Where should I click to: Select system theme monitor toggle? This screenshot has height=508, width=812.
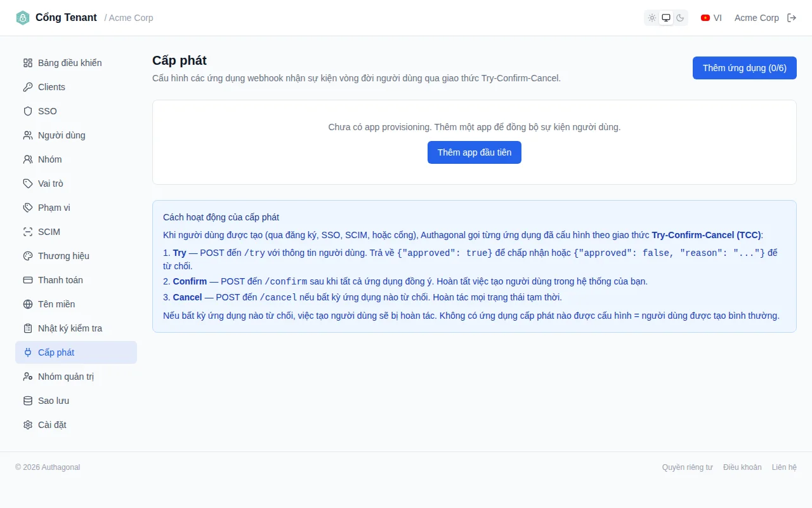click(666, 18)
